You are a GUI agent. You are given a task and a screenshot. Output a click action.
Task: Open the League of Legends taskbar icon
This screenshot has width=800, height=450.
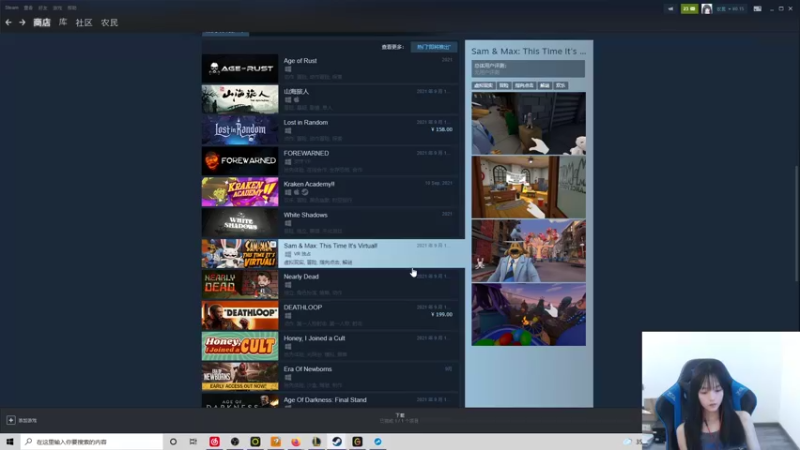316,442
